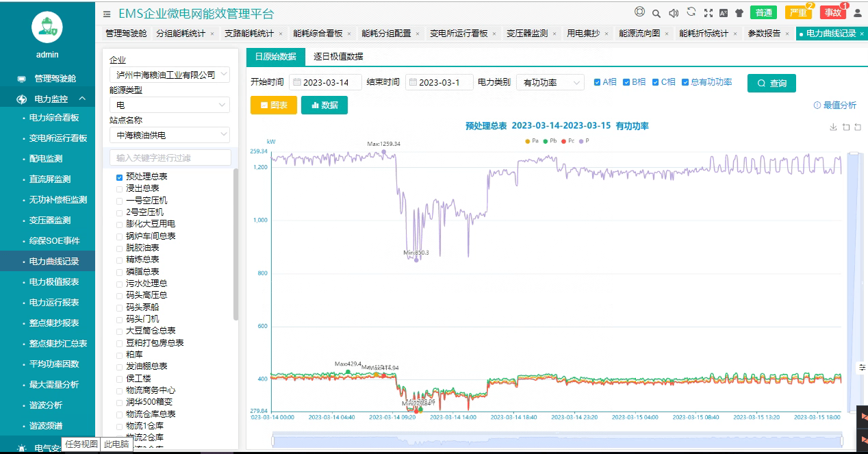Check the 浸出总表 tree item checkbox
The height and width of the screenshot is (454, 868).
120,188
